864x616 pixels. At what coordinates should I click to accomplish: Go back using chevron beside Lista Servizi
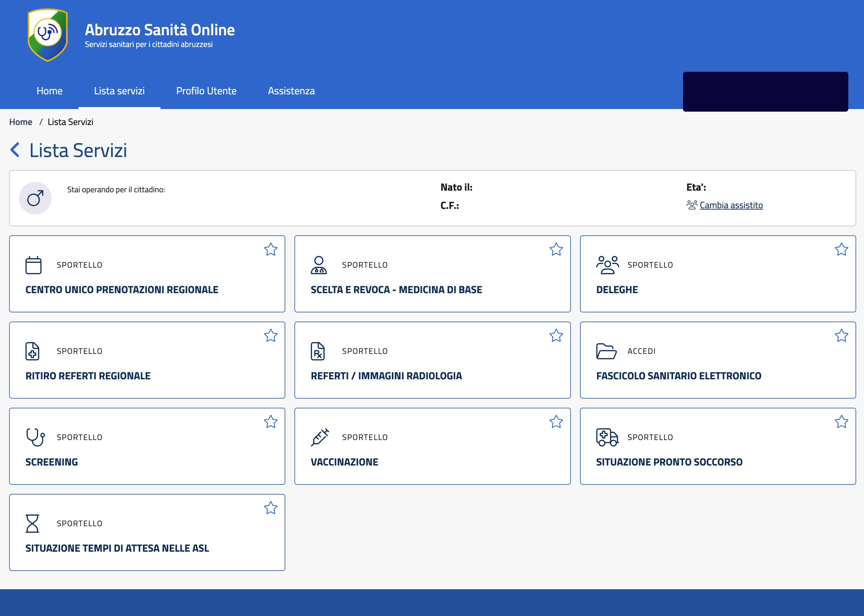click(x=15, y=150)
